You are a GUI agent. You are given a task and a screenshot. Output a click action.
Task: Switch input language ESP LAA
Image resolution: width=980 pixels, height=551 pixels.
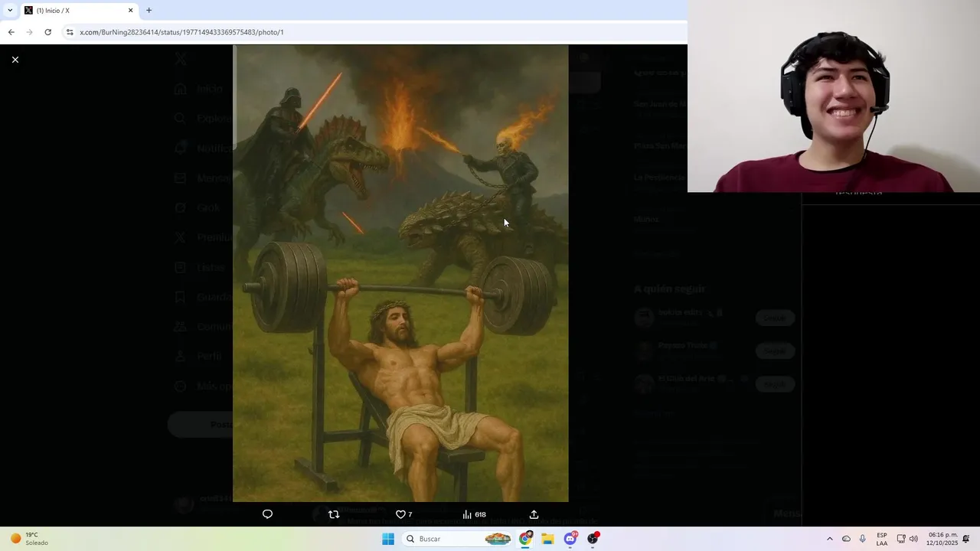click(882, 539)
